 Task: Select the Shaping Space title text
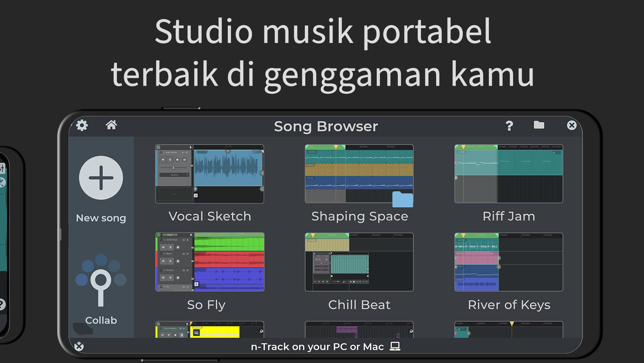[360, 217]
